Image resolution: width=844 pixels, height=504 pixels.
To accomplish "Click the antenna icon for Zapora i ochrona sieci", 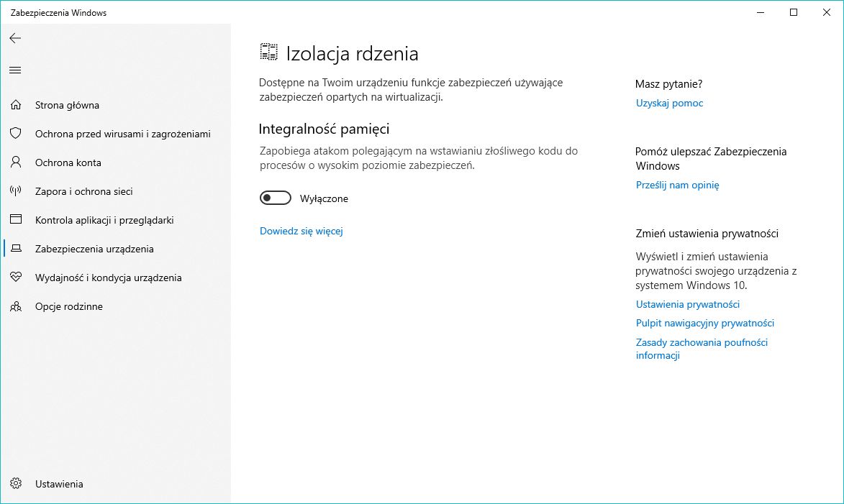I will 16,191.
